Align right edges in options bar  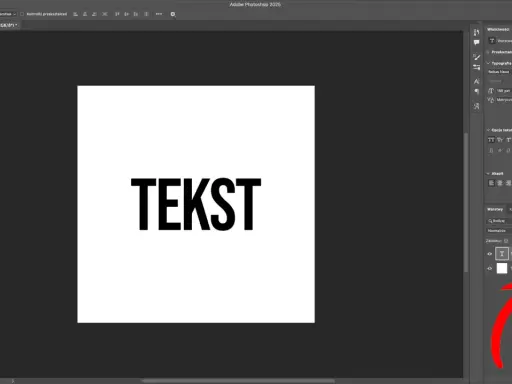pyautogui.click(x=94, y=14)
